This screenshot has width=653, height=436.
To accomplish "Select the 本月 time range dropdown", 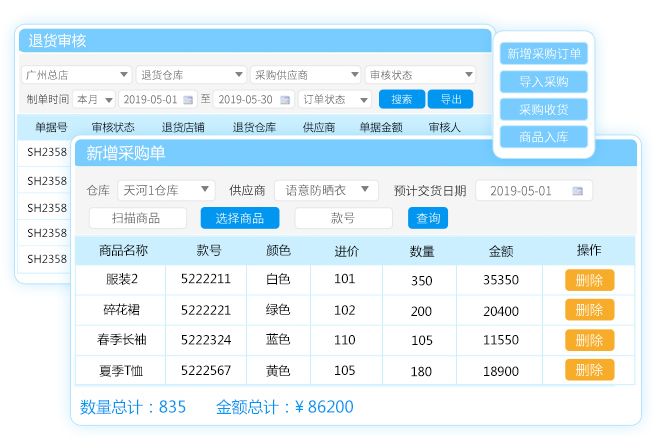I will [x=93, y=100].
